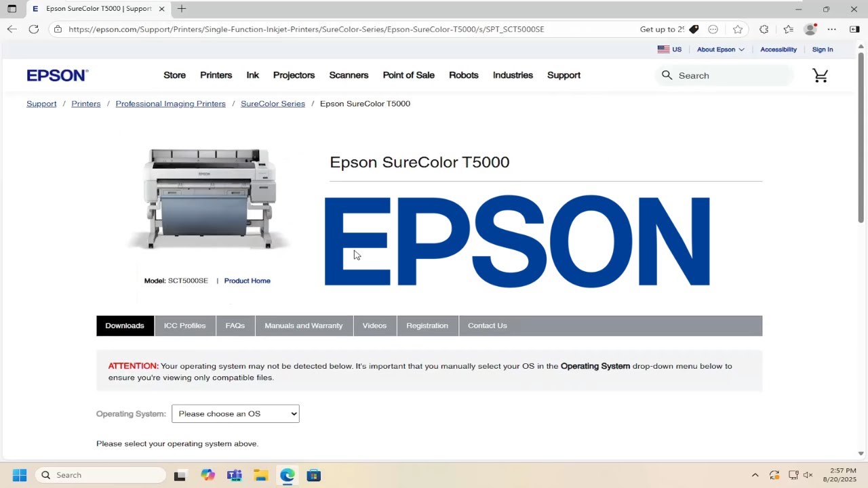Switch to the ICC Profiles tab

pos(184,325)
